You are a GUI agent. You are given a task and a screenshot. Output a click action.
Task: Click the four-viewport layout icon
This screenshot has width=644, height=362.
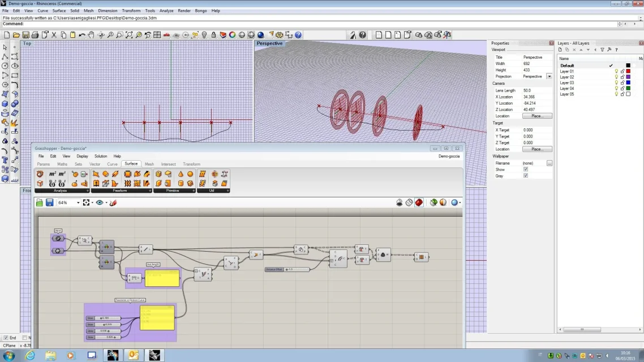pos(157,35)
